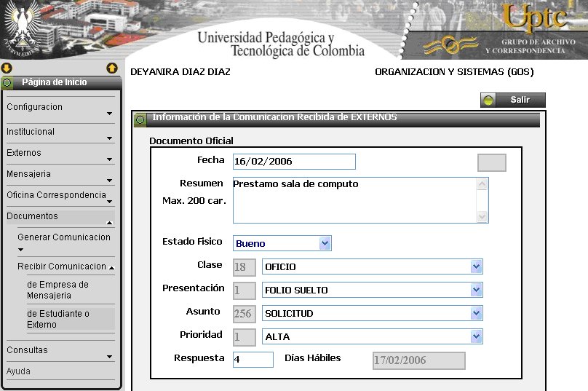
Task: Click the Uptc logo in banner
Action: (x=535, y=17)
